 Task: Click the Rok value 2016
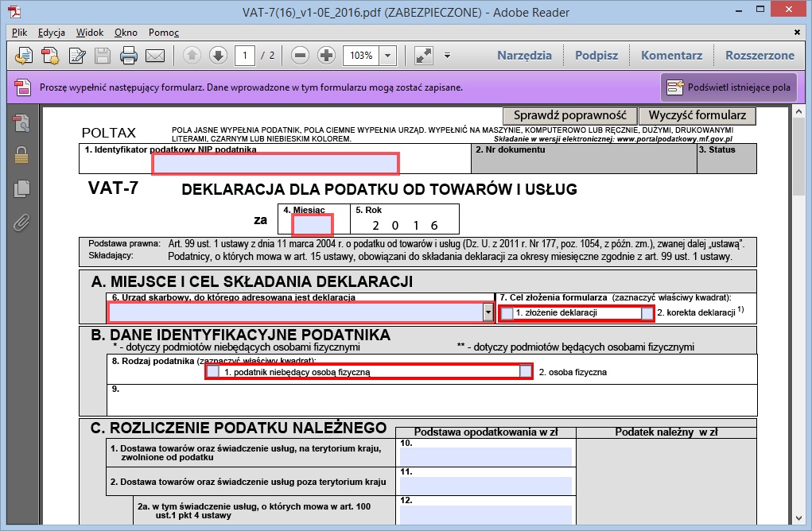(x=405, y=225)
